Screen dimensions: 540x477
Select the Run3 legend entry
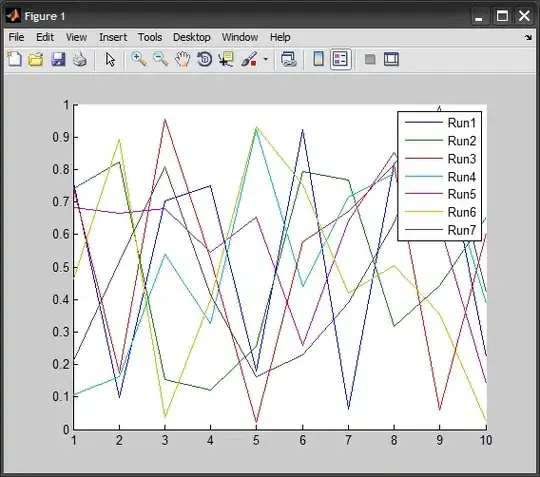tap(440, 159)
